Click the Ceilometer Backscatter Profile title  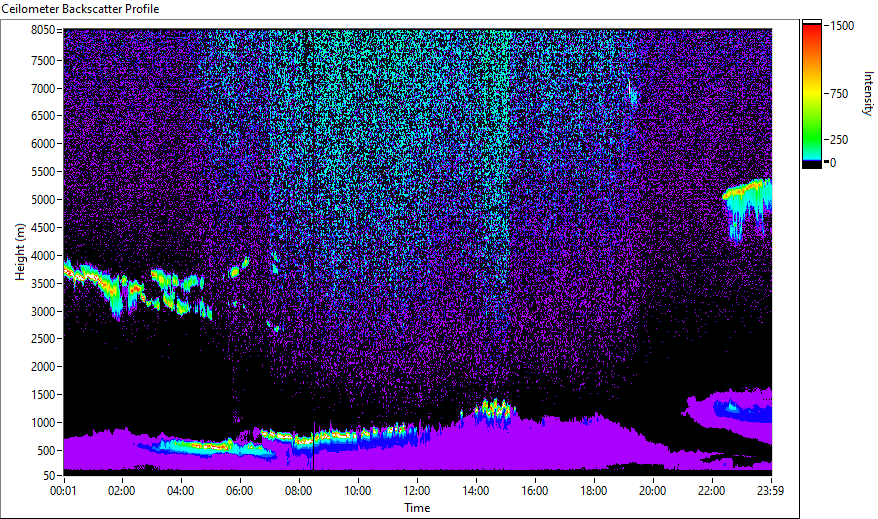coord(80,9)
